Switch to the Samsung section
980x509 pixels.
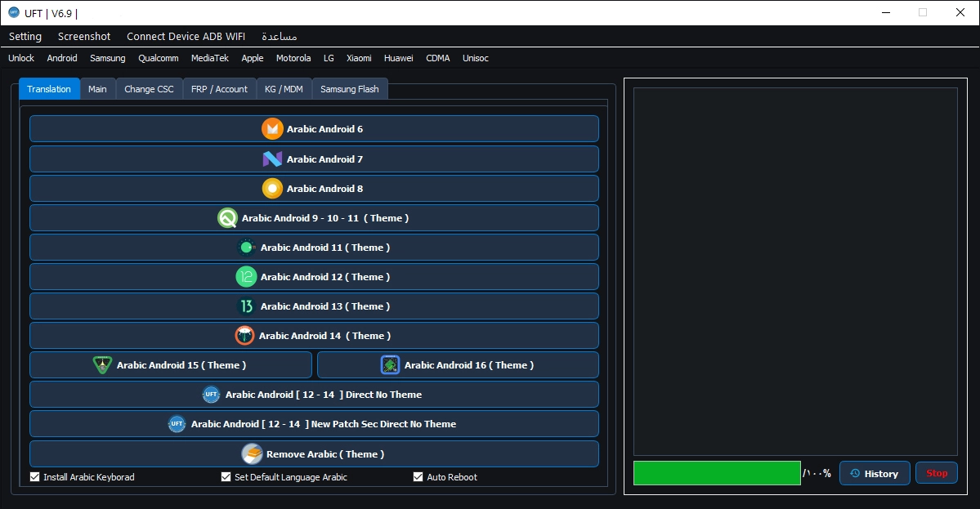[108, 58]
